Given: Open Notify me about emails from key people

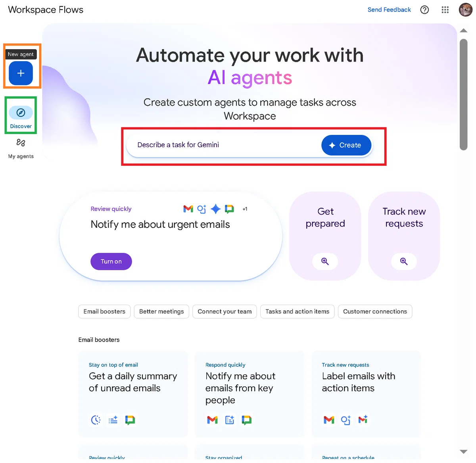Looking at the screenshot, I should coord(250,394).
